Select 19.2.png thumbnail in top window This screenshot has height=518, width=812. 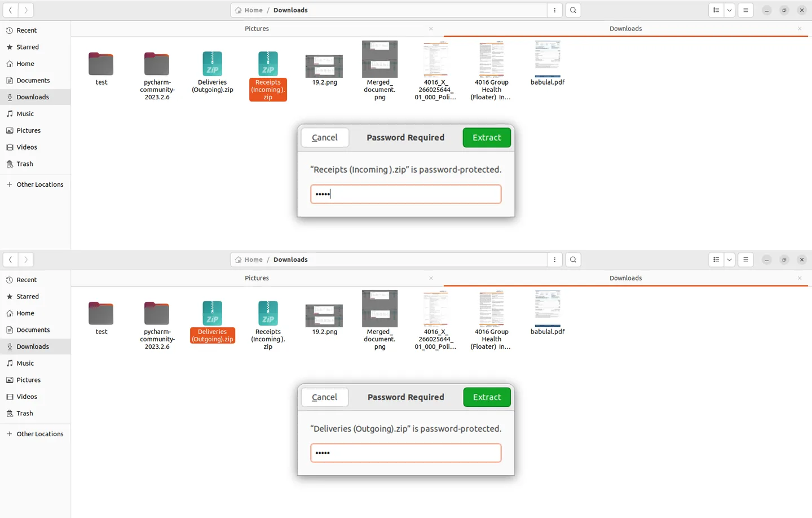tap(324, 66)
